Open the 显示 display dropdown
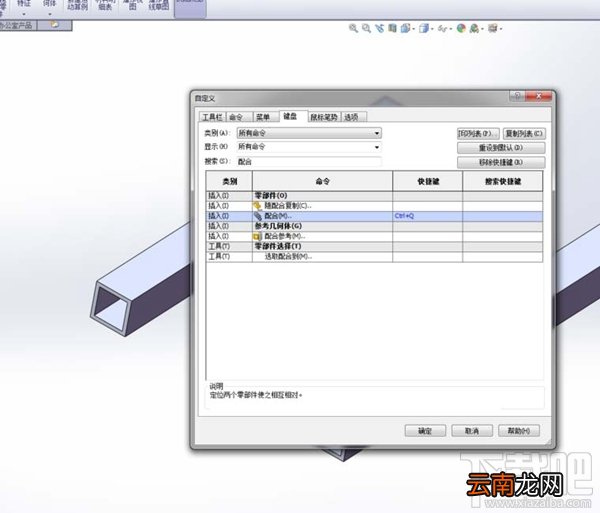 pyautogui.click(x=309, y=147)
